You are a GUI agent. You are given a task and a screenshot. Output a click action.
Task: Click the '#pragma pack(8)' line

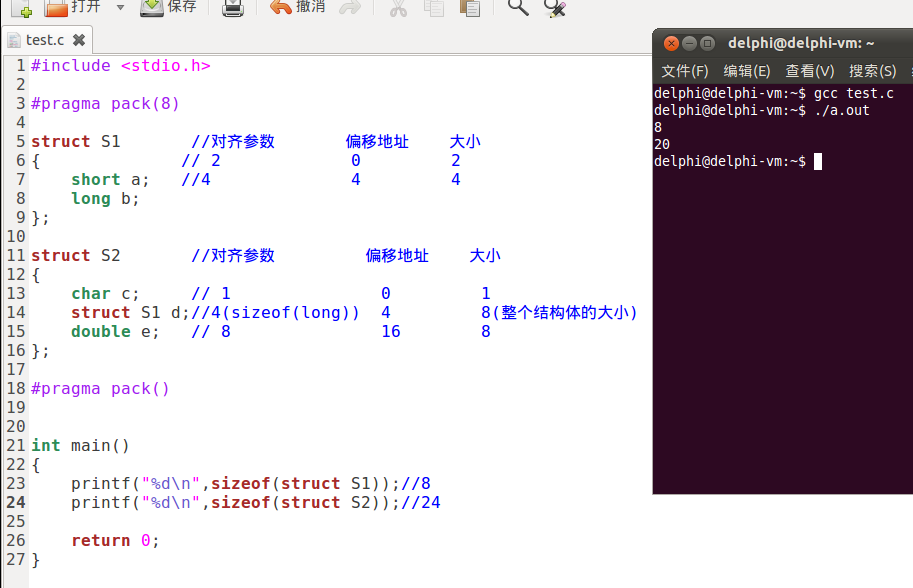click(x=105, y=104)
